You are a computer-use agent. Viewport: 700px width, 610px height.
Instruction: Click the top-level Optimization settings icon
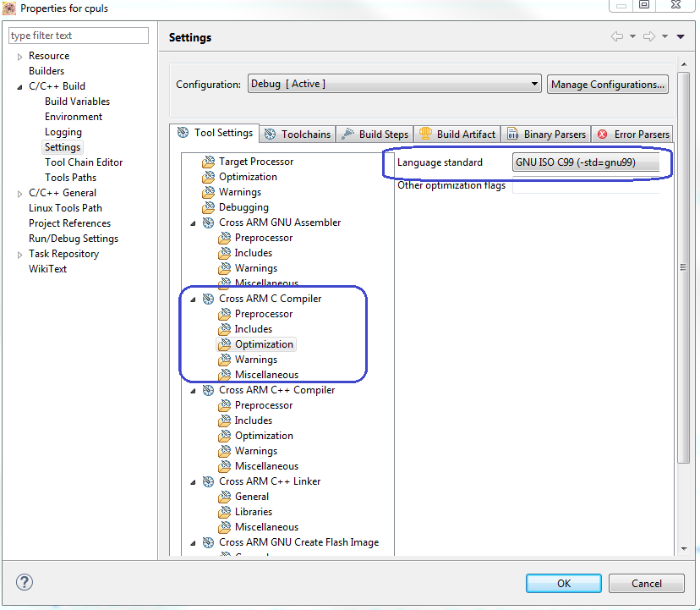pos(208,177)
